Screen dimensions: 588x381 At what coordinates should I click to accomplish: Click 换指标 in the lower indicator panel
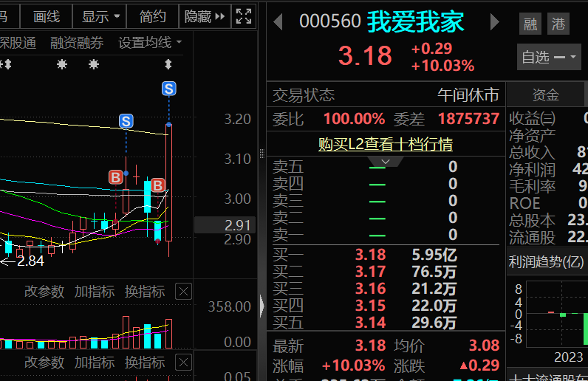coord(145,363)
